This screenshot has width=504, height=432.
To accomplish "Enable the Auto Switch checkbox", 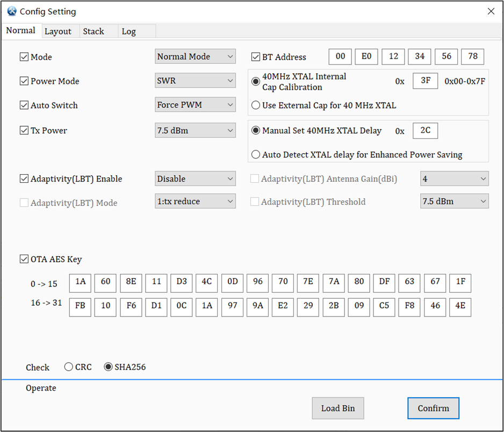I will coord(24,105).
